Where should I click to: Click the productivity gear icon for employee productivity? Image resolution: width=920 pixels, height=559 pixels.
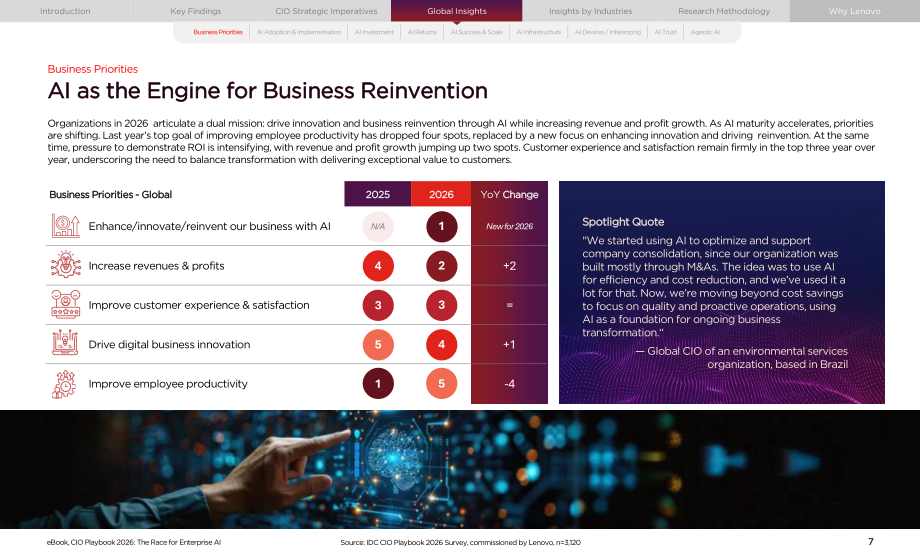point(65,384)
